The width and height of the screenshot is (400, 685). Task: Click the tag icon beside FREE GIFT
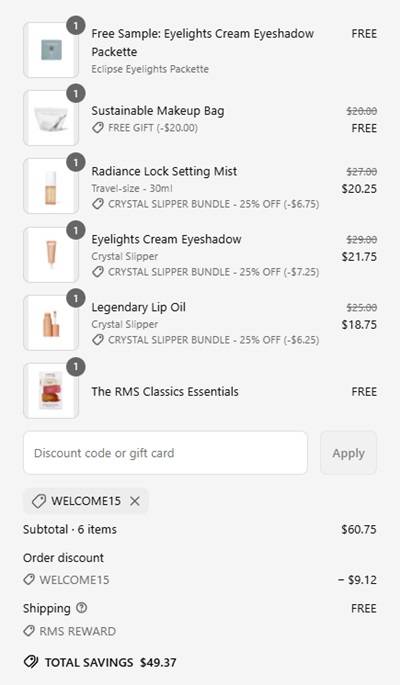tap(98, 128)
